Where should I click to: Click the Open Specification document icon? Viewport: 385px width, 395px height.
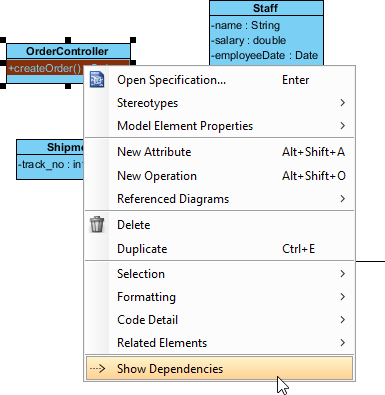click(97, 80)
